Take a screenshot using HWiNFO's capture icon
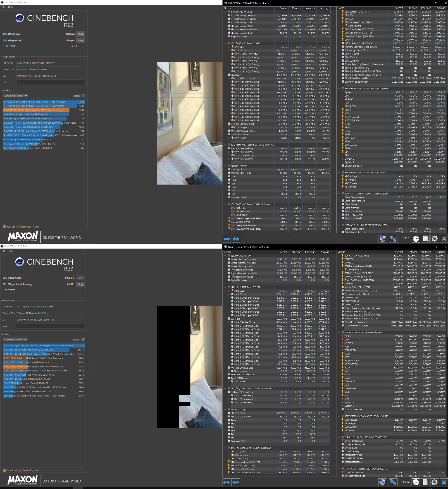Viewport: 448px width, 489px height. (x=383, y=239)
